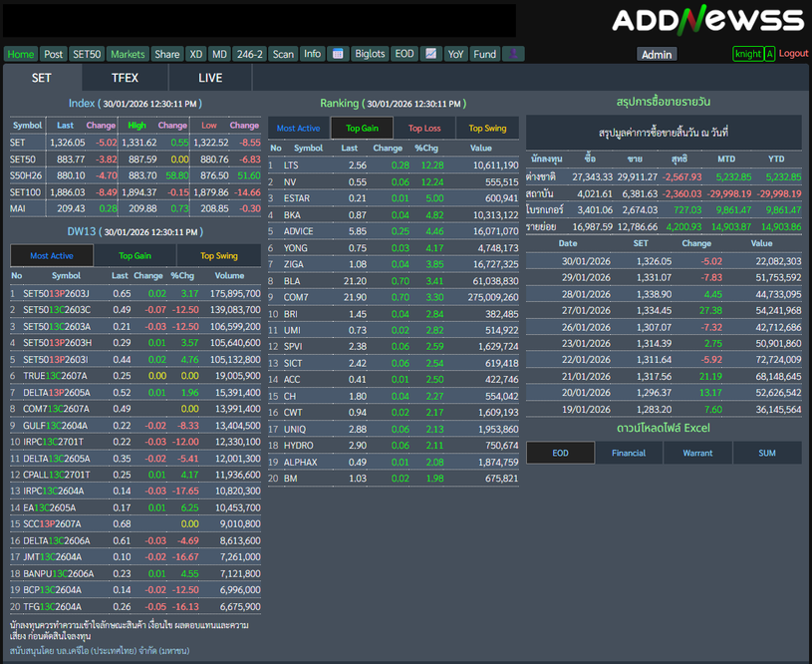Screen dimensions: 812x664
Task: Switch to the TFEX tab
Action: 125,78
